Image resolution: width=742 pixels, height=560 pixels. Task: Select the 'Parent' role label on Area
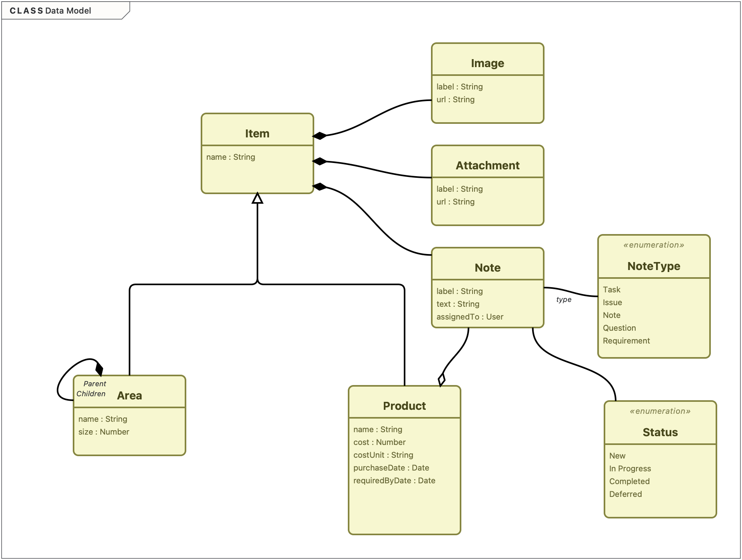[95, 384]
